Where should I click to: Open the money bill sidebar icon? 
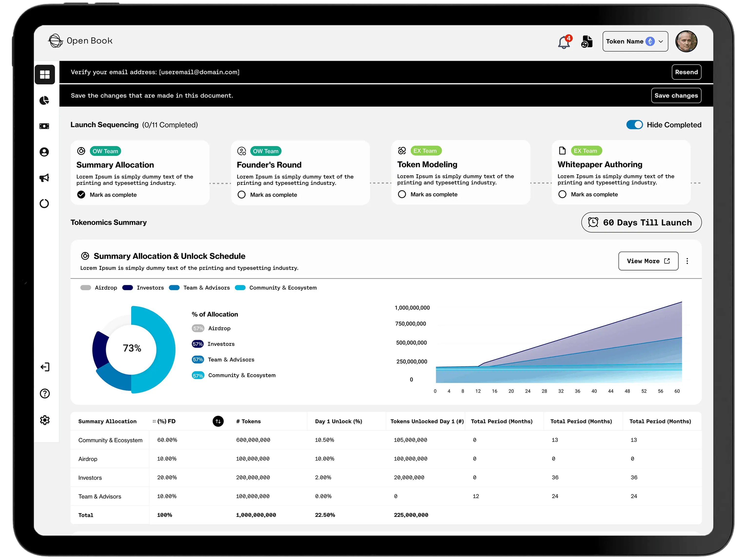(x=44, y=126)
